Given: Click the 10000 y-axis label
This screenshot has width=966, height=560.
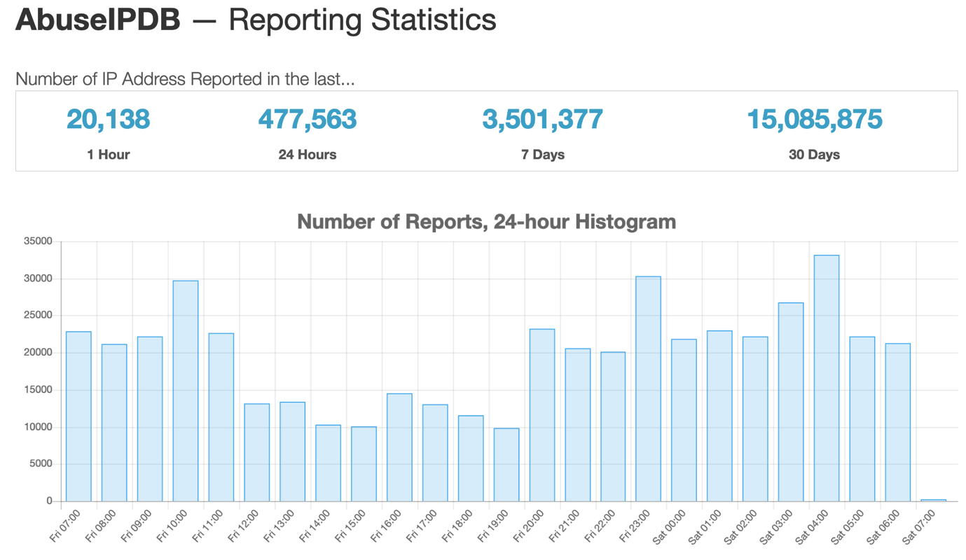Looking at the screenshot, I should 39,427.
